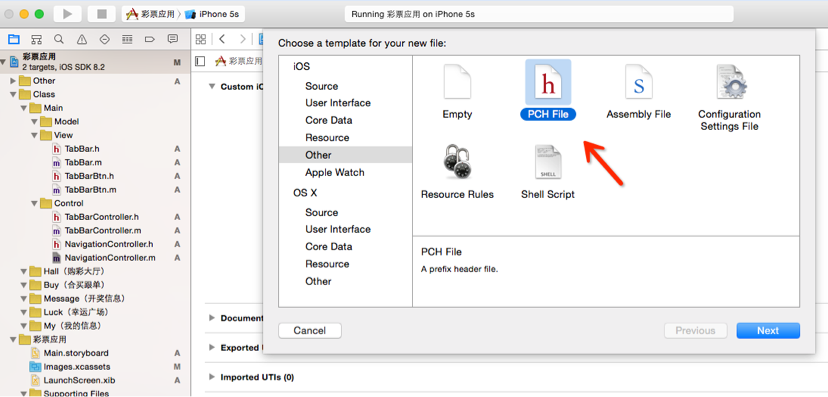Screen dimensions: 828x397
Task: Expand the Imported UTIs (0) section
Action: pyautogui.click(x=212, y=377)
